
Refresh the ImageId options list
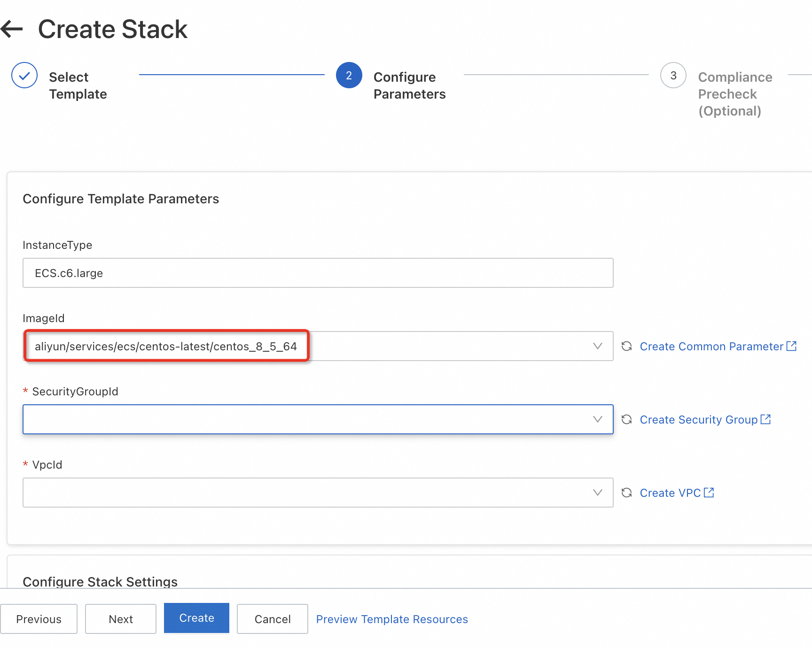pyautogui.click(x=626, y=346)
